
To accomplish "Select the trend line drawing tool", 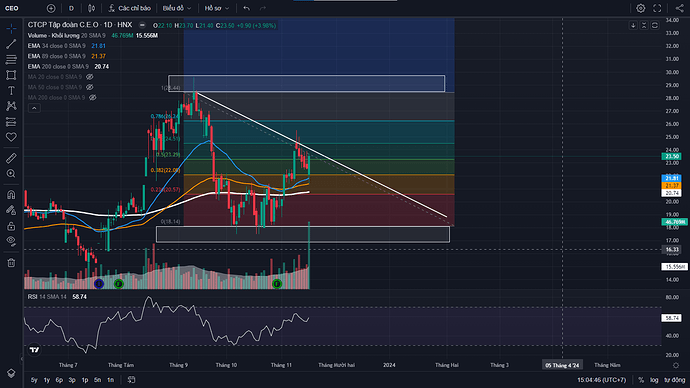I will tap(11, 44).
